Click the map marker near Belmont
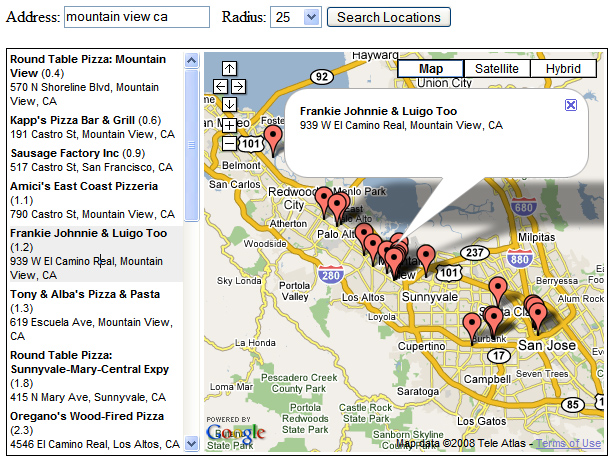The image size is (615, 461). coord(272,138)
